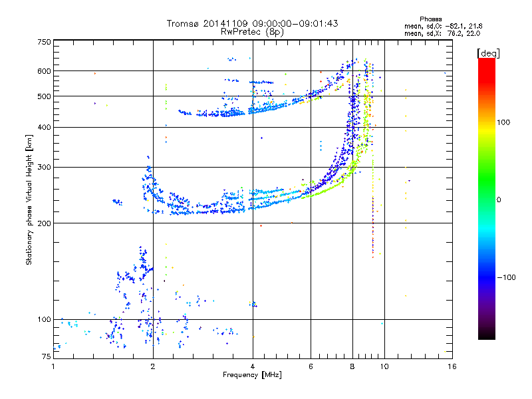532x399 pixels.
Task: Click x-axis tick label '2'
Action: [x=153, y=366]
